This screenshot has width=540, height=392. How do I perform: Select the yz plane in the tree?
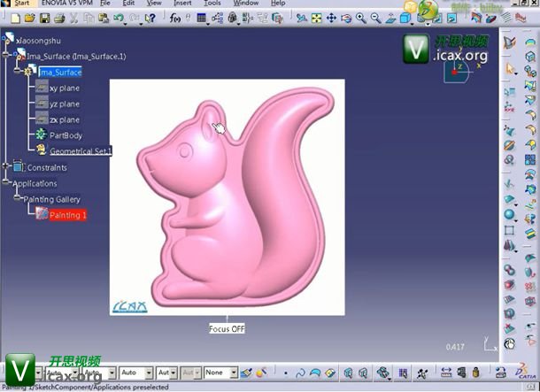tap(65, 104)
